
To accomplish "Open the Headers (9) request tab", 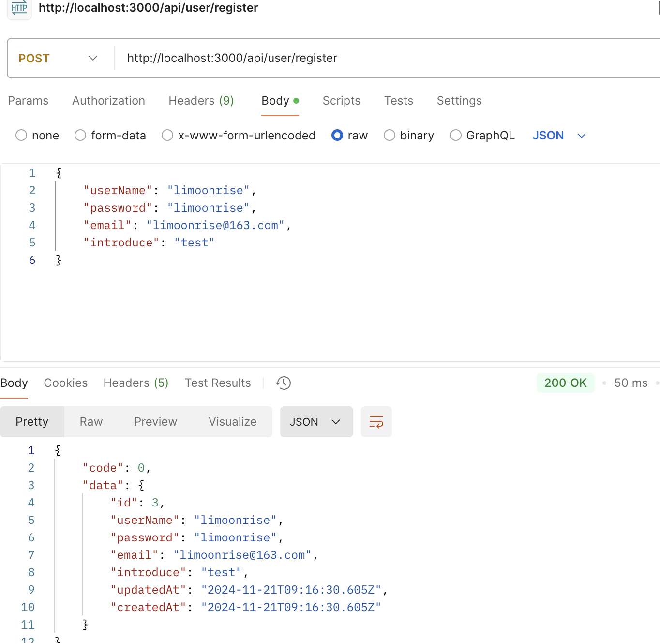I will pos(201,101).
